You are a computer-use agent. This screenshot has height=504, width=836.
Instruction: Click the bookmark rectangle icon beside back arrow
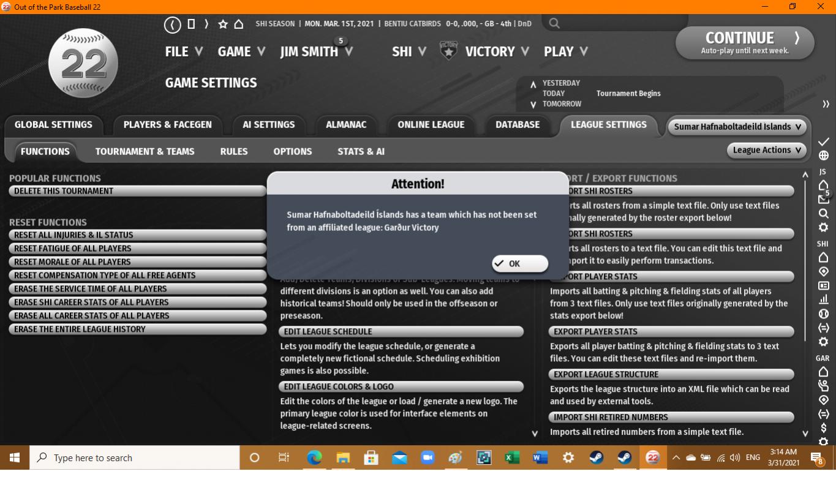coord(191,24)
